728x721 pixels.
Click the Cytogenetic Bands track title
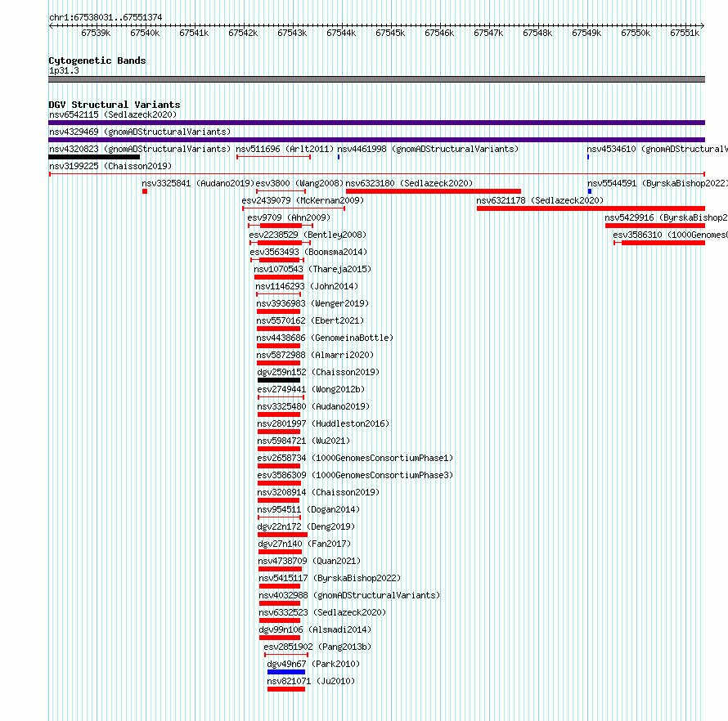(x=97, y=60)
